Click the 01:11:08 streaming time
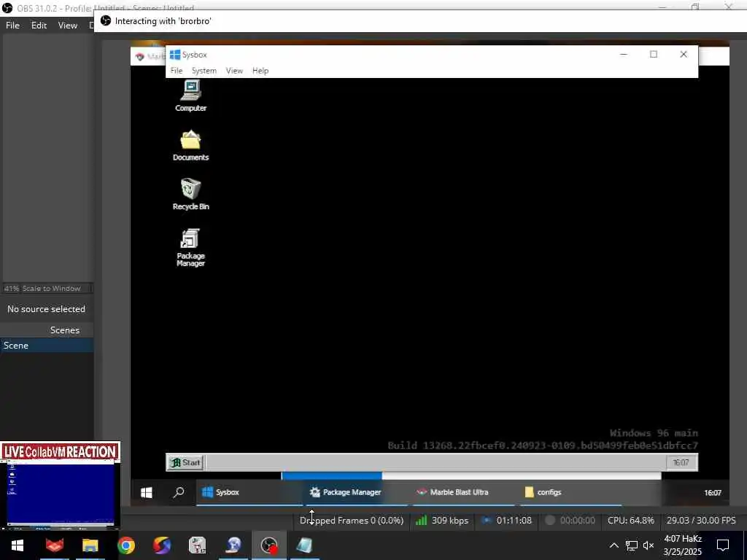This screenshot has width=747, height=560. [514, 521]
